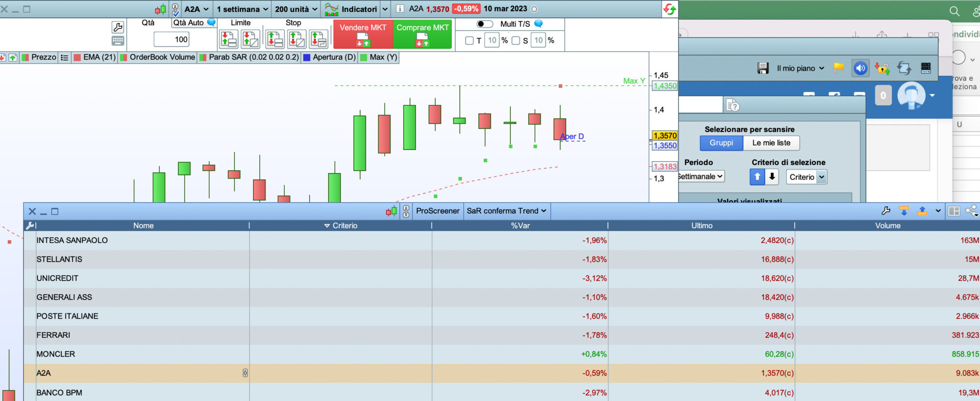Select descending sort down arrow

click(772, 177)
